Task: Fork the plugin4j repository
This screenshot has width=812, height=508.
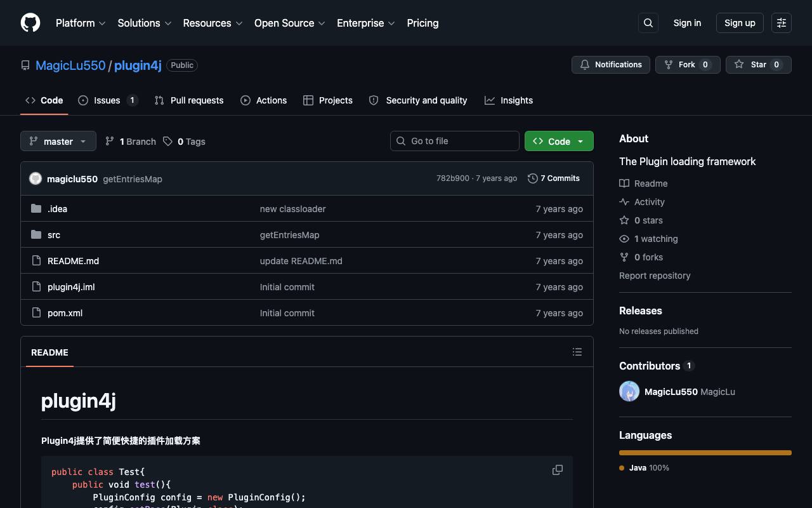Action: click(688, 65)
